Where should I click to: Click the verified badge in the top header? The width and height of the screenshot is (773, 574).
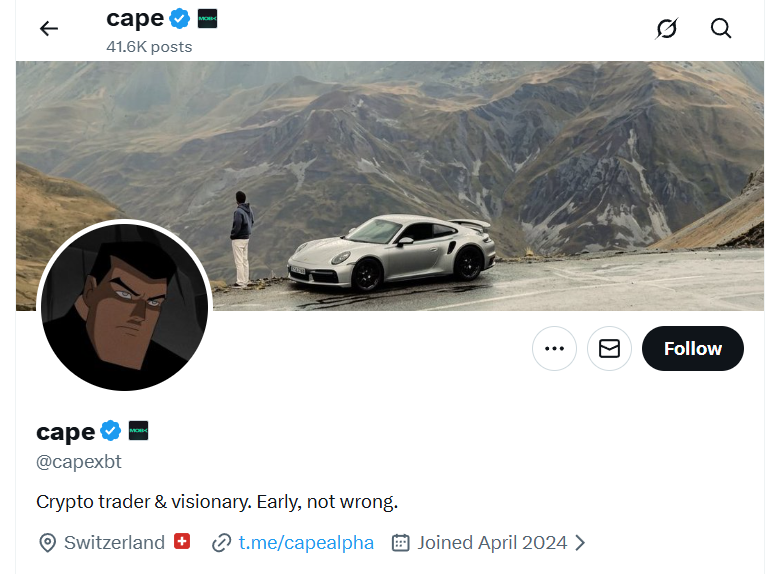tap(180, 18)
